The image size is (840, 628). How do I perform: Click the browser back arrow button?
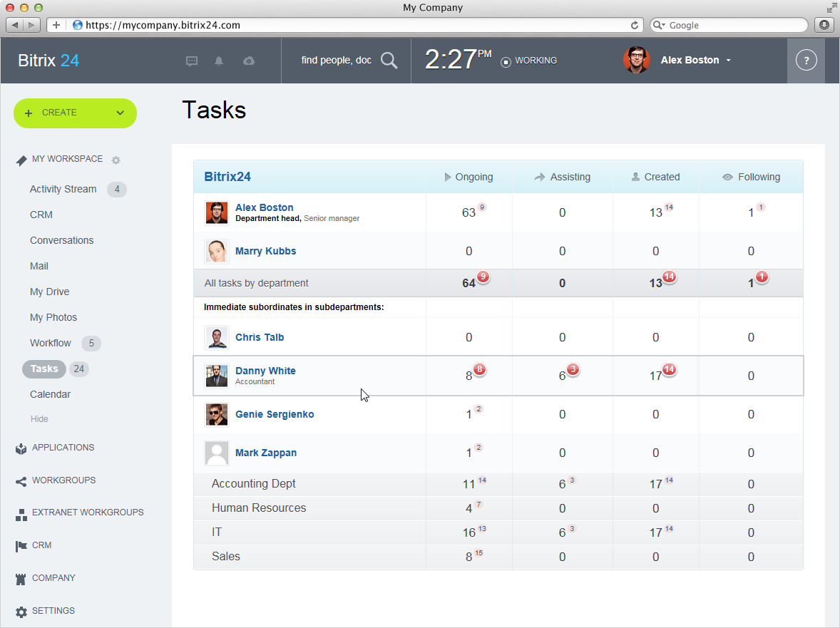15,25
